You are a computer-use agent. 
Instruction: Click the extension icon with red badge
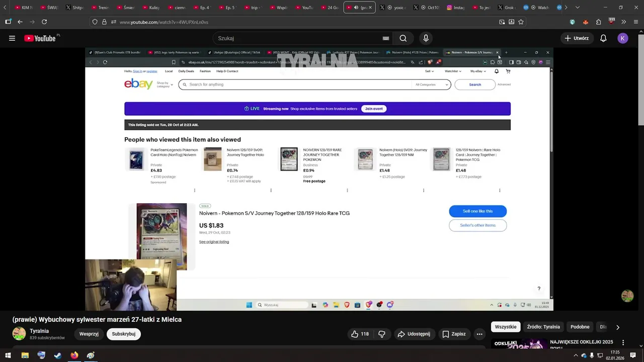click(x=611, y=22)
